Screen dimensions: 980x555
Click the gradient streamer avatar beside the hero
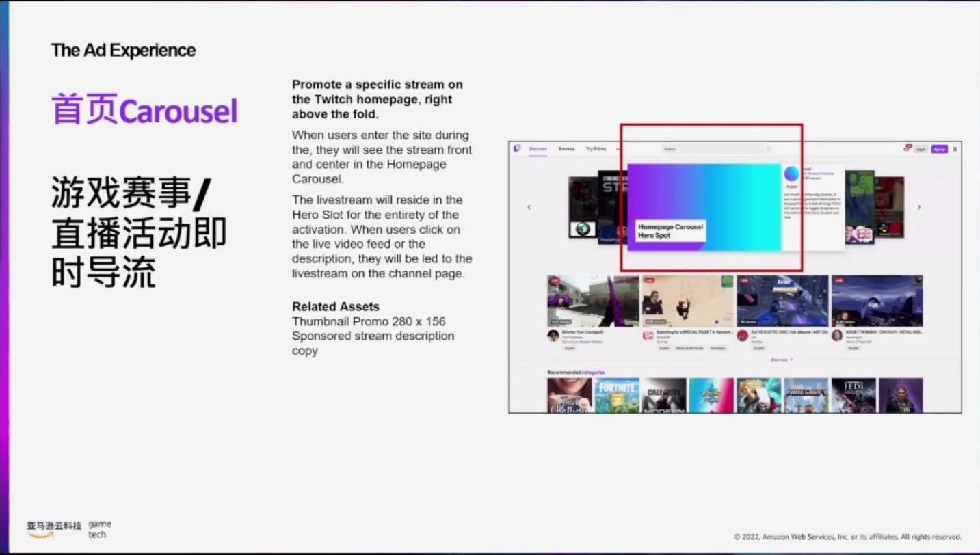pyautogui.click(x=792, y=174)
